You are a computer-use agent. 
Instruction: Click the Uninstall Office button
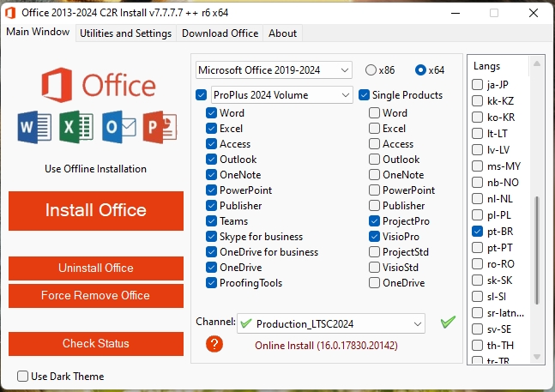(96, 268)
